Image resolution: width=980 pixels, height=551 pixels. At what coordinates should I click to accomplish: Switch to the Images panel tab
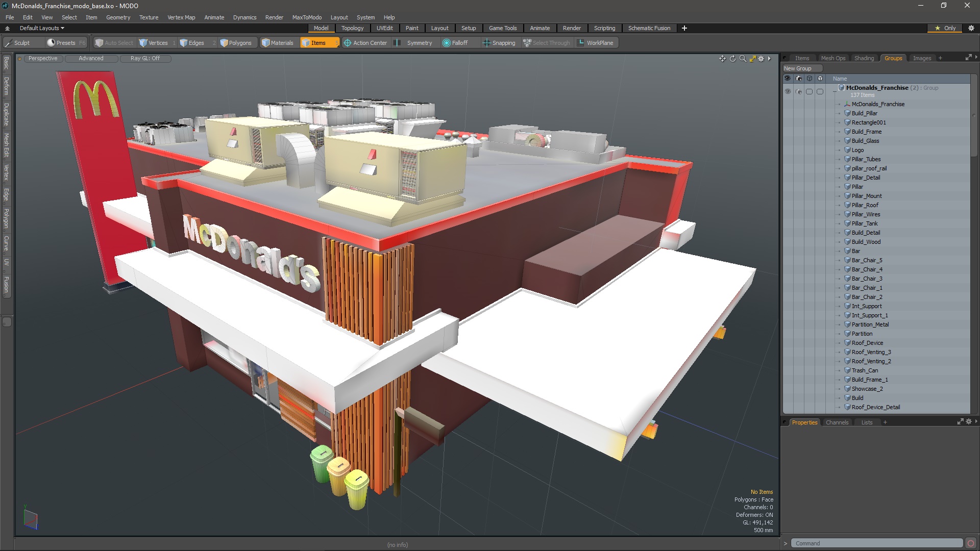pos(922,58)
